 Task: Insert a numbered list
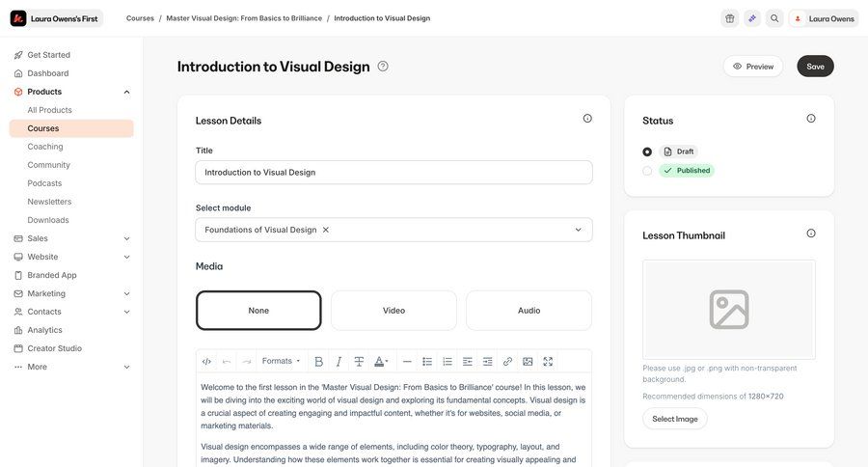(x=448, y=362)
